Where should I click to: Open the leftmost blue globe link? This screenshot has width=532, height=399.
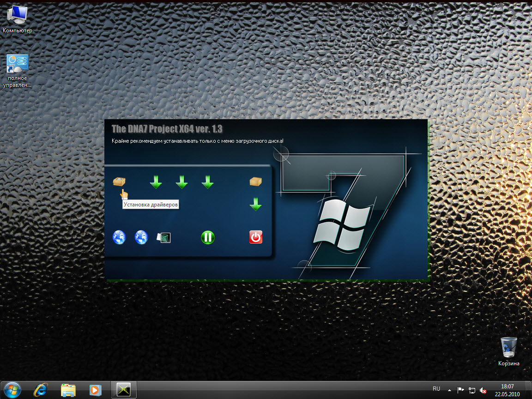pos(119,237)
